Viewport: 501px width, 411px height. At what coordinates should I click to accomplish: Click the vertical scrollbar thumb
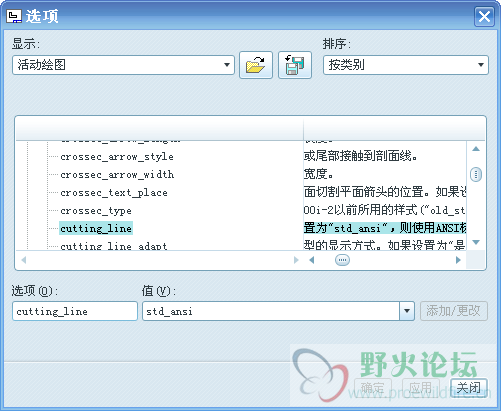pyautogui.click(x=476, y=174)
